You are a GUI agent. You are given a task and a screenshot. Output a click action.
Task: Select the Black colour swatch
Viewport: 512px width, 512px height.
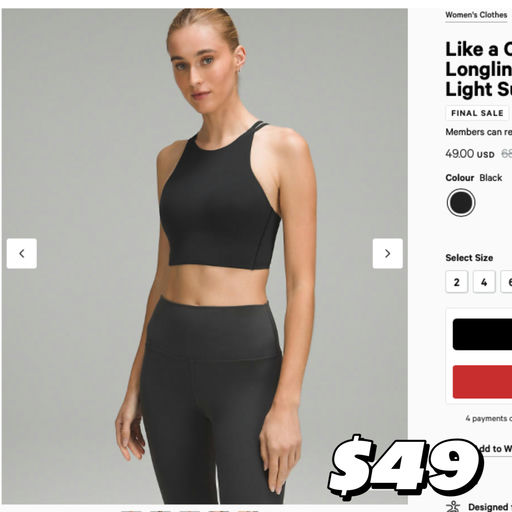pyautogui.click(x=461, y=202)
